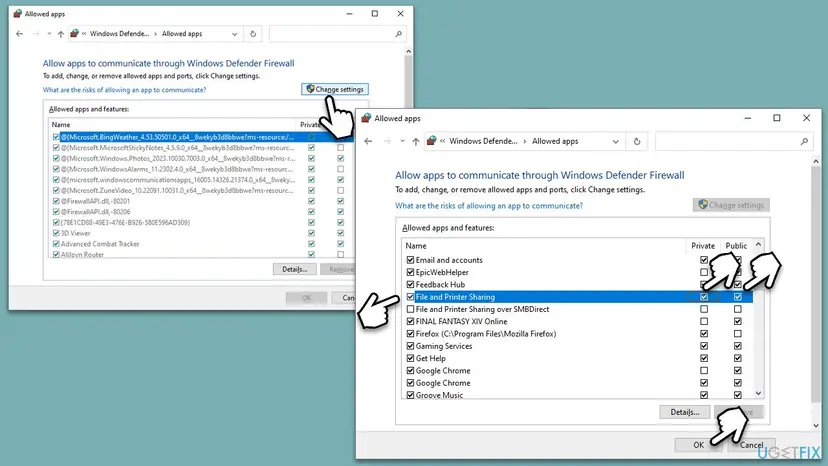Click search box in back Allowed apps window
The height and width of the screenshot is (466, 828).
click(337, 34)
